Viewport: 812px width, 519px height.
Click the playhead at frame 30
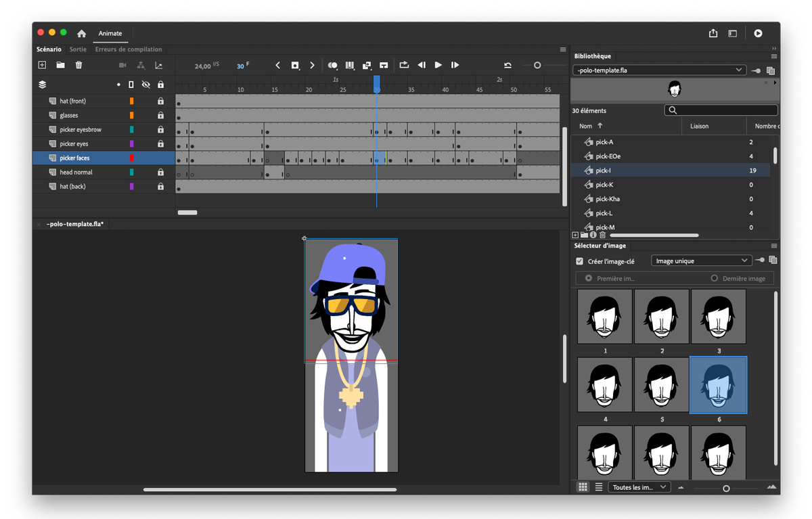point(377,83)
